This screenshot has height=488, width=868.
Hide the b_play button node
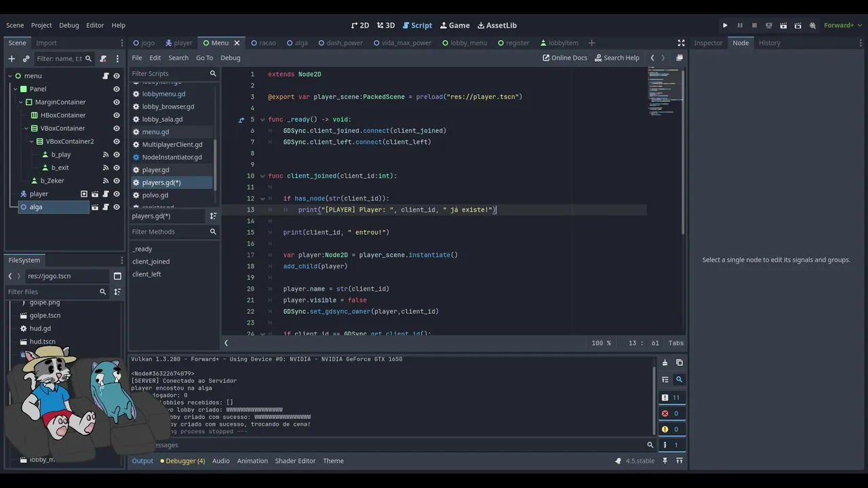(x=117, y=155)
